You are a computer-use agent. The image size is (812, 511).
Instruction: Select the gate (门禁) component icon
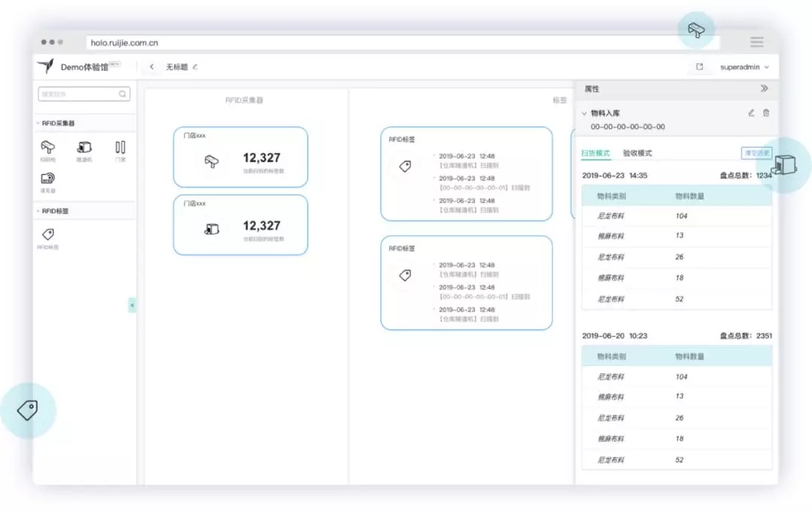(x=120, y=148)
